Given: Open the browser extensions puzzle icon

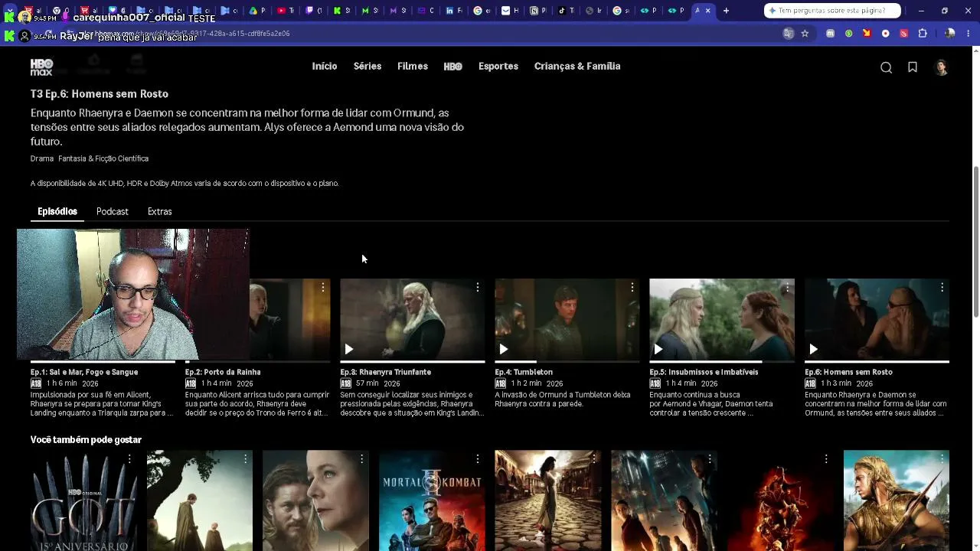Looking at the screenshot, I should point(923,34).
